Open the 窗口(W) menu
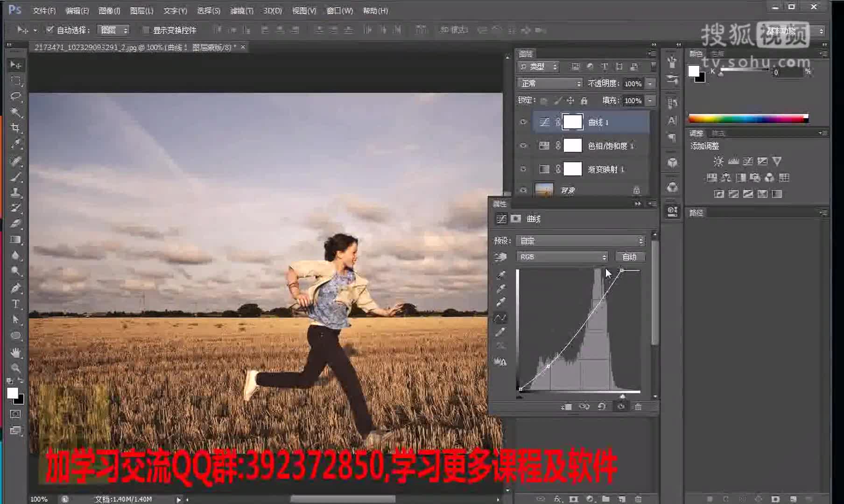The width and height of the screenshot is (844, 504). pyautogui.click(x=340, y=11)
